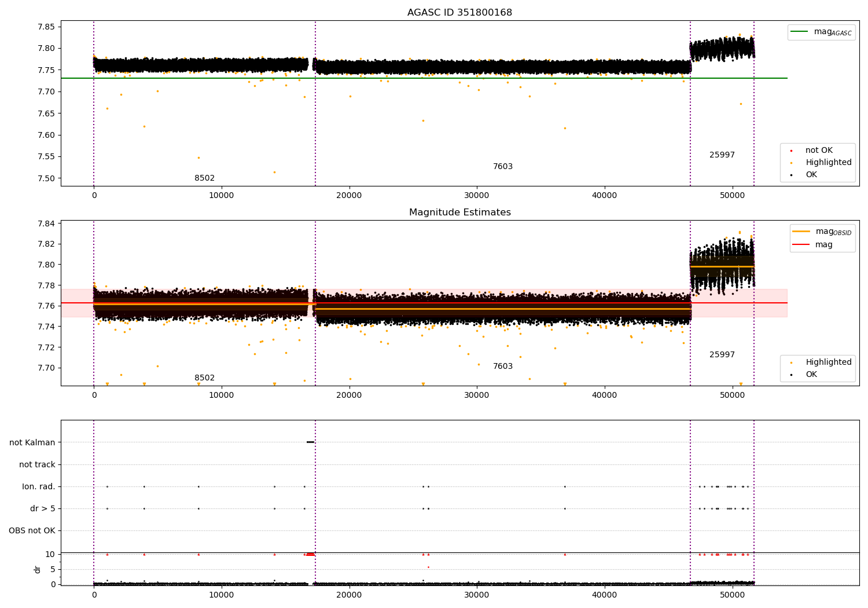Select 'Highlighted' label in Magnitude Estimates legend
This screenshot has height=608, width=868.
829,362
